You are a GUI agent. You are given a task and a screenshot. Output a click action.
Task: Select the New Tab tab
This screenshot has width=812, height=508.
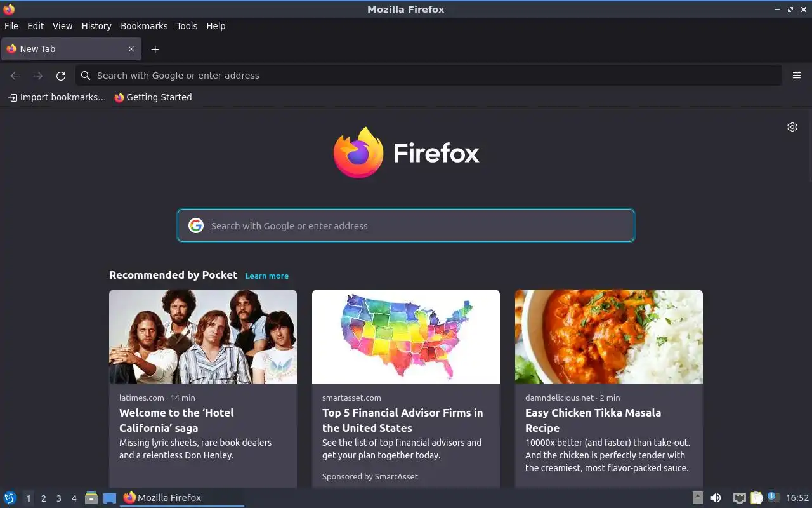tap(70, 49)
